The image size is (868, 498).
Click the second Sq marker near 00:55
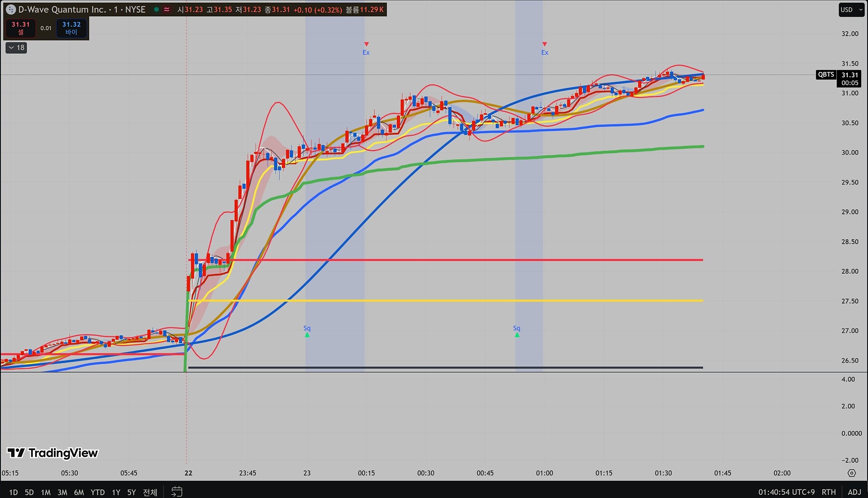pyautogui.click(x=517, y=335)
